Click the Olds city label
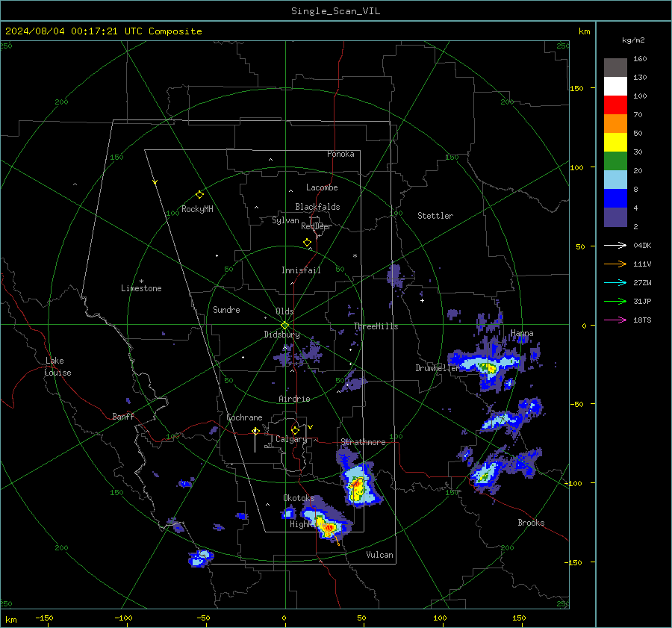The width and height of the screenshot is (672, 628). pos(284,311)
